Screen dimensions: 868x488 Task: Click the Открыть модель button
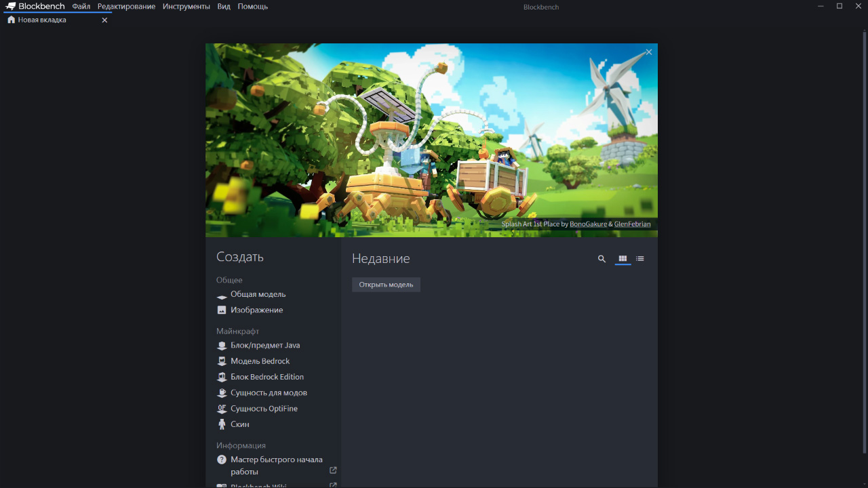tap(386, 285)
